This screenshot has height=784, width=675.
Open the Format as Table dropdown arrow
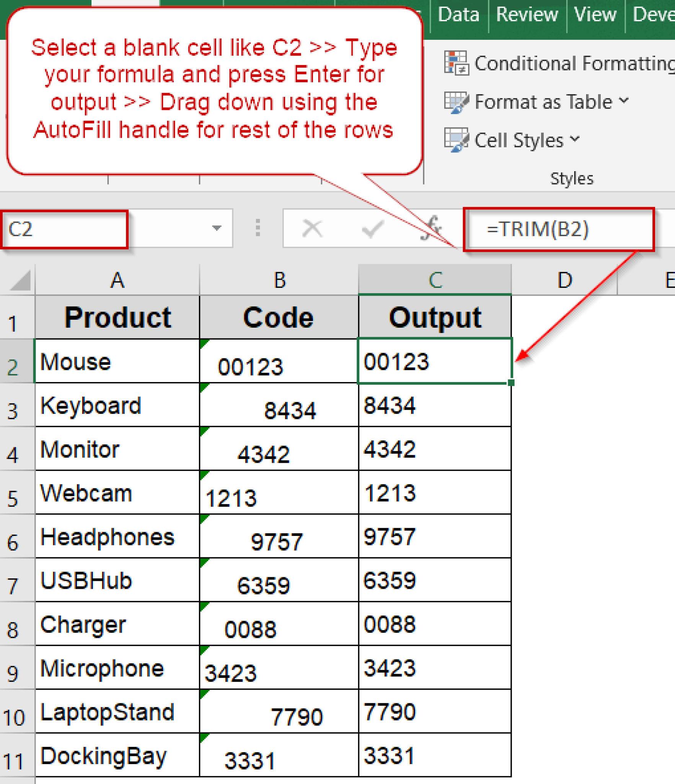pyautogui.click(x=624, y=101)
